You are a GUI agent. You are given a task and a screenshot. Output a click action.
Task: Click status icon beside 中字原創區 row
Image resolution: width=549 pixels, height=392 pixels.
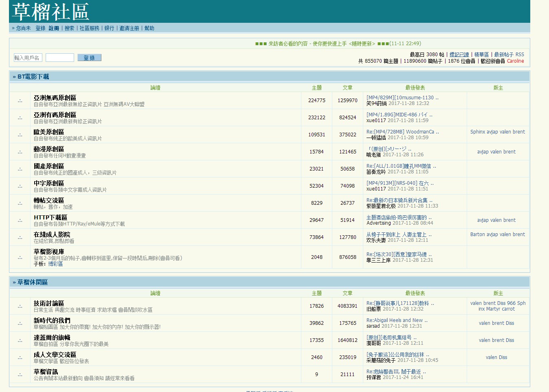pyautogui.click(x=20, y=186)
